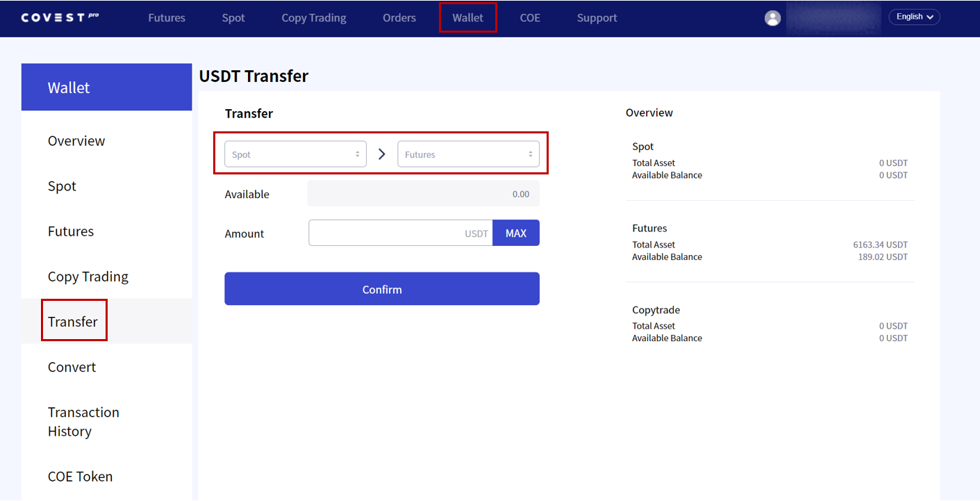980x501 pixels.
Task: Open the Spot source account dropdown
Action: pos(295,154)
